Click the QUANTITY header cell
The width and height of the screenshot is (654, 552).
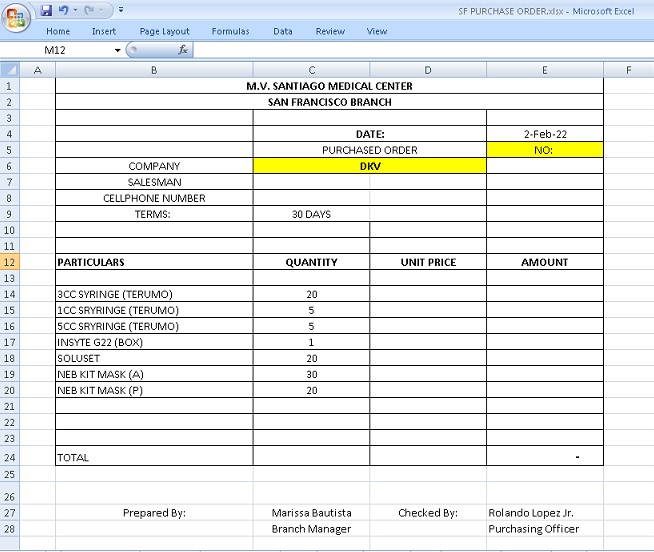coord(312,262)
